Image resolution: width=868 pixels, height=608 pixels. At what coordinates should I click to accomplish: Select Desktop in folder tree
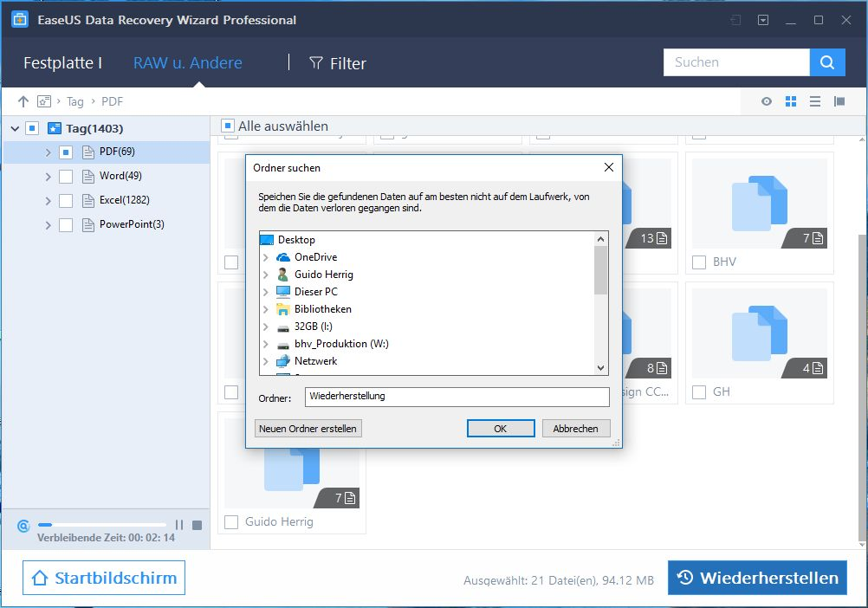tap(296, 240)
